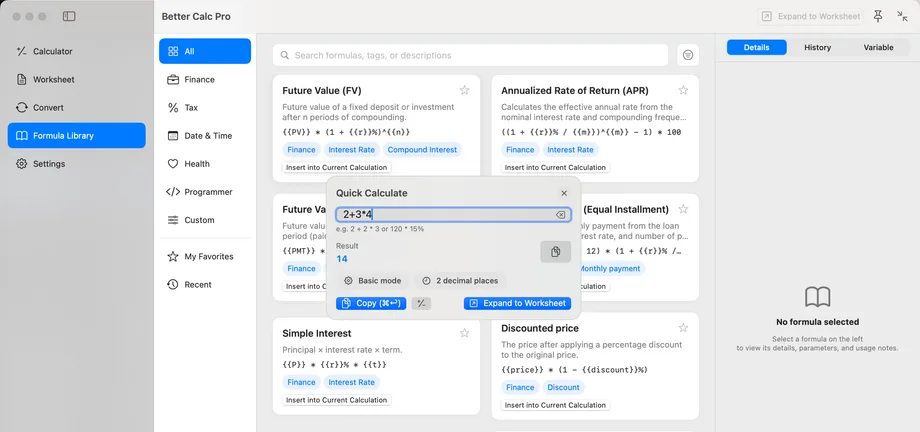The height and width of the screenshot is (432, 920).
Task: Change the 2 decimal places setting
Action: coord(460,281)
